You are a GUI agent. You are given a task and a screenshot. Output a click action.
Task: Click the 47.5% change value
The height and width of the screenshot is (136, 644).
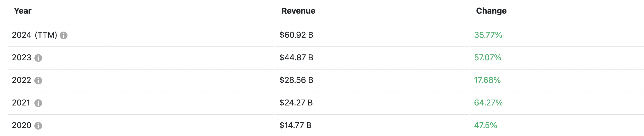485,125
